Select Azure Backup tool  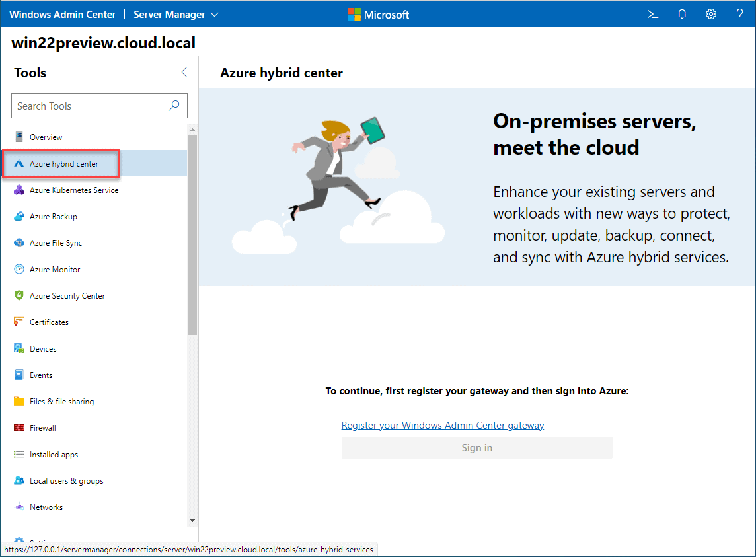coord(94,217)
